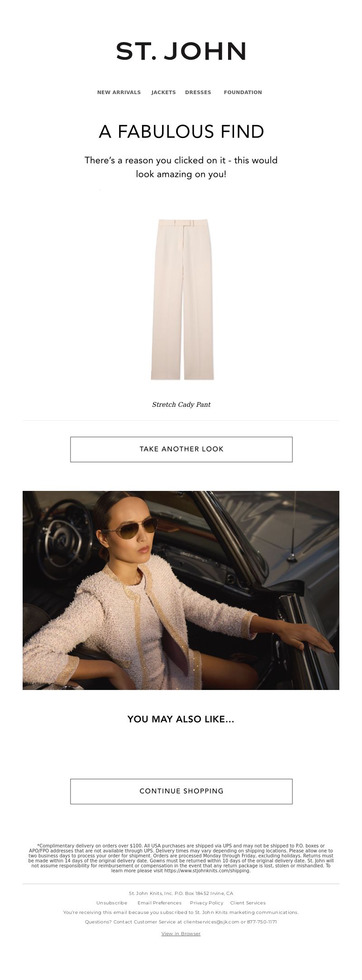Image resolution: width=362 pixels, height=980 pixels.
Task: Open the Privacy Policy link
Action: coord(206,903)
